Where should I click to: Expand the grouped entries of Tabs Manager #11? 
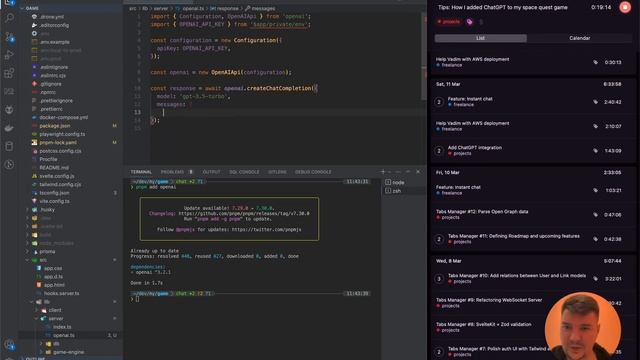coord(439,239)
